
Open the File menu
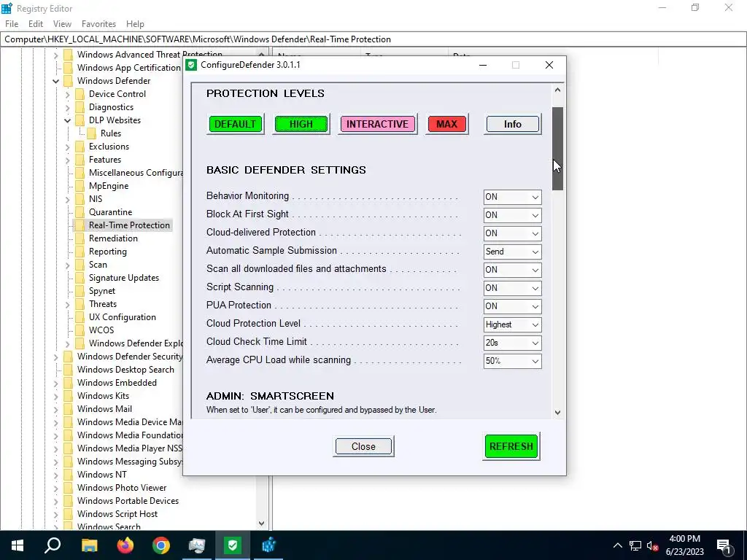click(x=12, y=24)
